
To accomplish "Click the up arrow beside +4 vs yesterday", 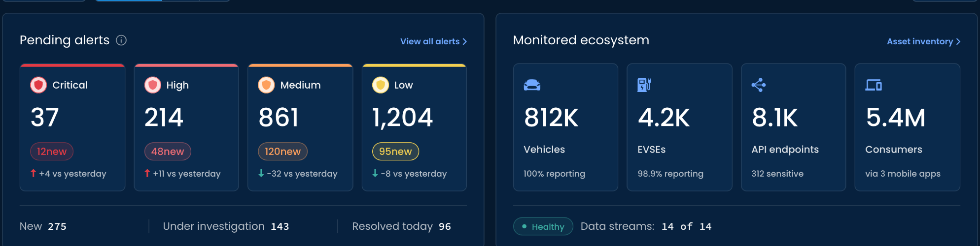I will coord(34,173).
